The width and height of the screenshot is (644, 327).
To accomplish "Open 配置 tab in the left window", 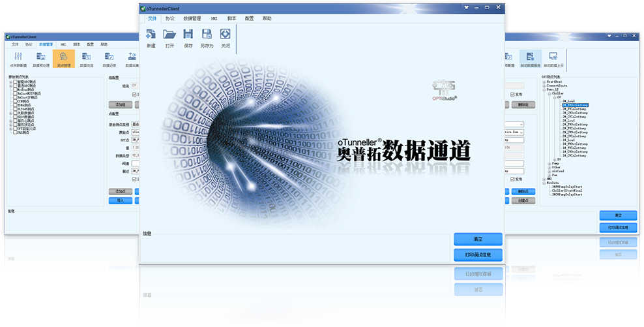I will [x=91, y=44].
